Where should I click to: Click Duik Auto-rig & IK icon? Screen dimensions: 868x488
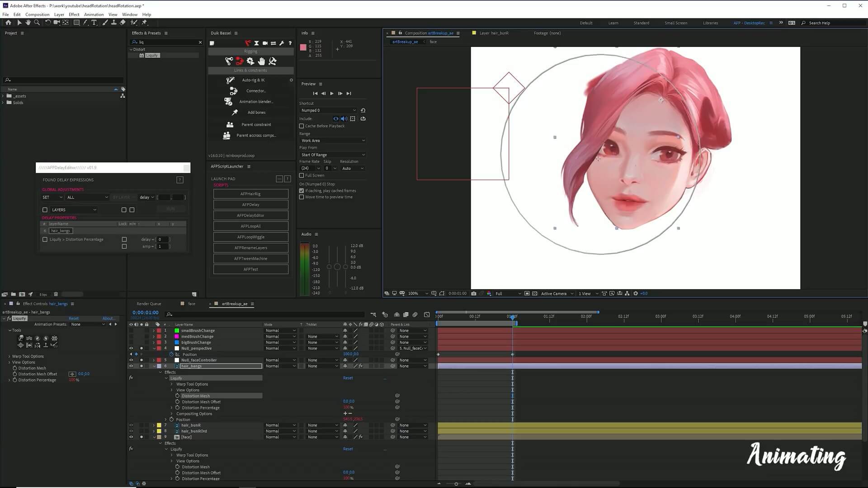tap(231, 80)
